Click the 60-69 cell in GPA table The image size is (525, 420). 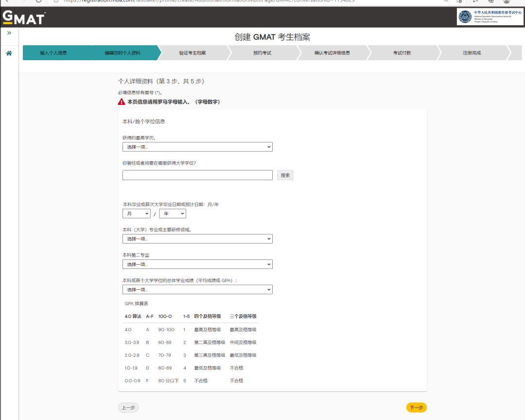point(165,368)
